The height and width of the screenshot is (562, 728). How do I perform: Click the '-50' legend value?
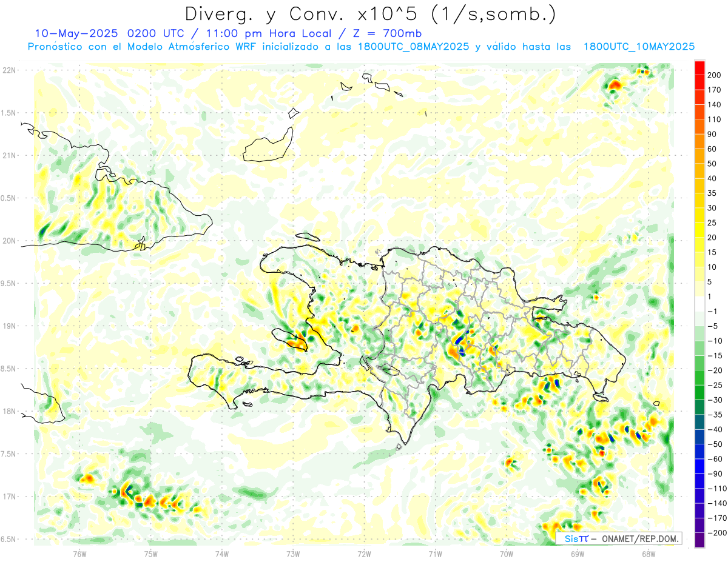click(x=715, y=444)
